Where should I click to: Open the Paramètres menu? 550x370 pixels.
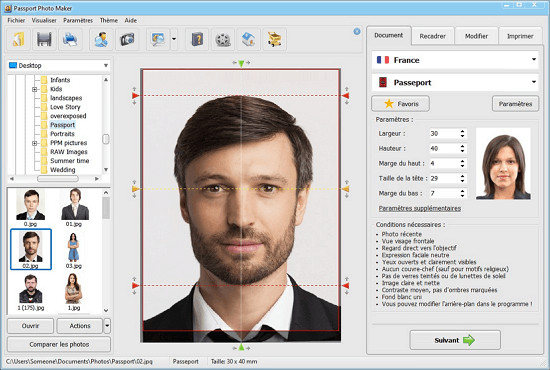(x=78, y=20)
